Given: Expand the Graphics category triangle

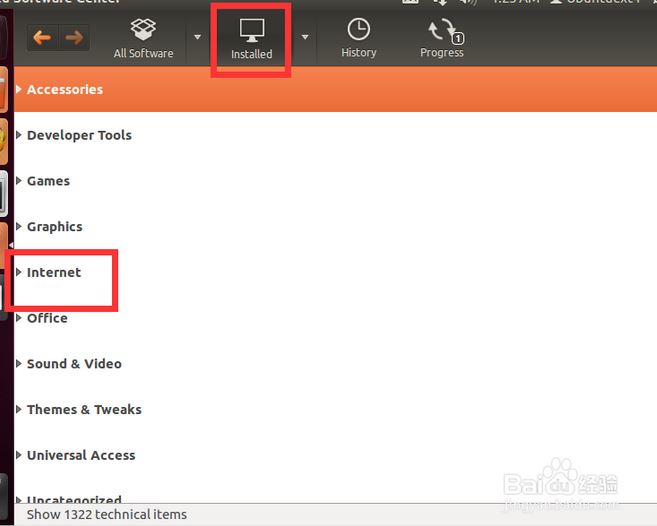Looking at the screenshot, I should pyautogui.click(x=19, y=226).
